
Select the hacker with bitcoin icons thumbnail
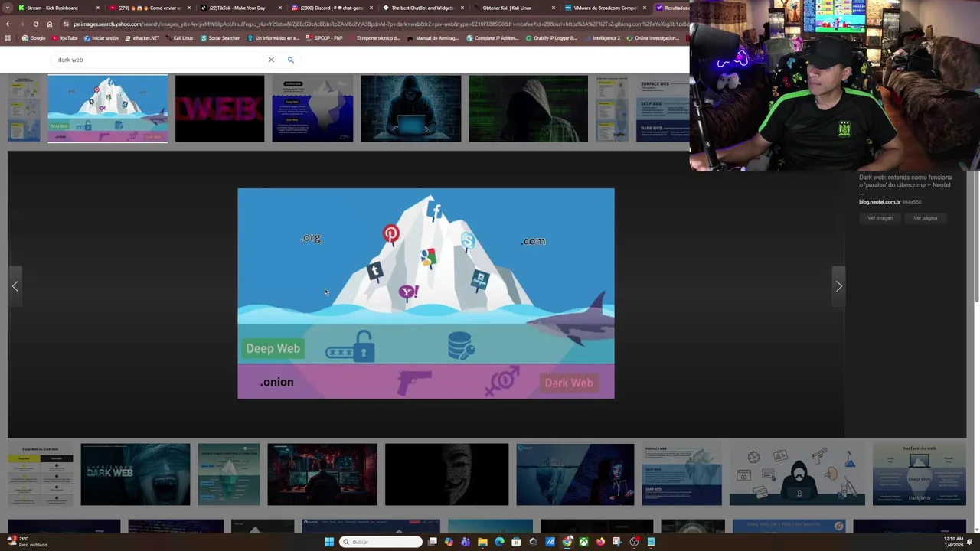pyautogui.click(x=797, y=474)
